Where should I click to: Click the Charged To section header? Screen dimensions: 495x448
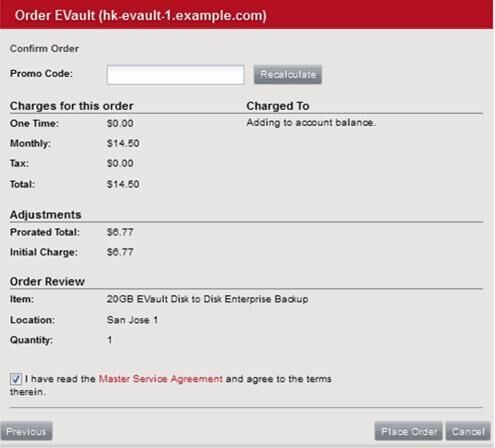(278, 106)
